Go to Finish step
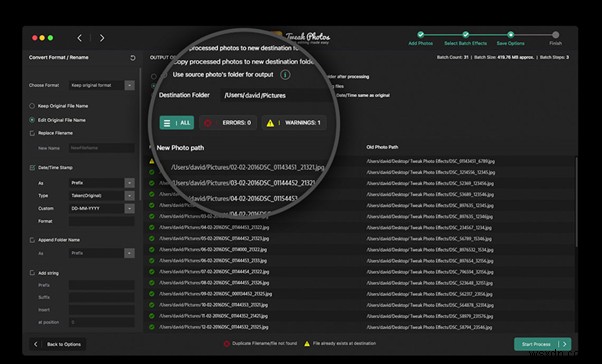602x364 pixels. pyautogui.click(x=556, y=39)
